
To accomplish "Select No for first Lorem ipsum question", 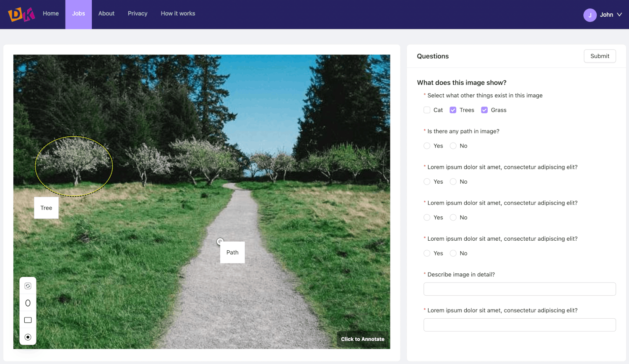I will click(453, 182).
